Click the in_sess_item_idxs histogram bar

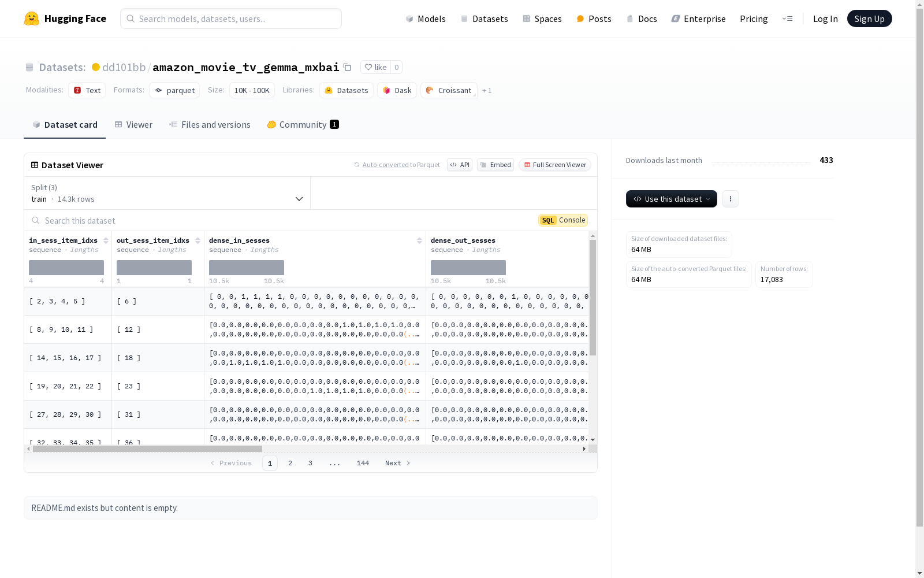pos(66,268)
